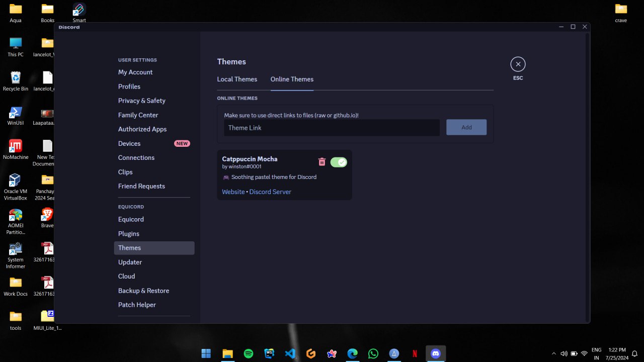644x362 pixels.
Task: Open the Equicord settings page
Action: (154, 219)
